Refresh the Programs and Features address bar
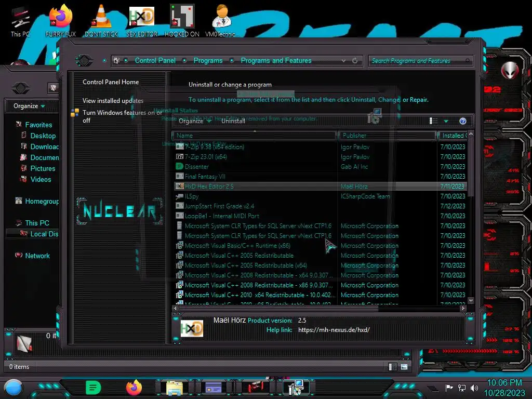Viewport: 532px width, 399px height. click(355, 61)
